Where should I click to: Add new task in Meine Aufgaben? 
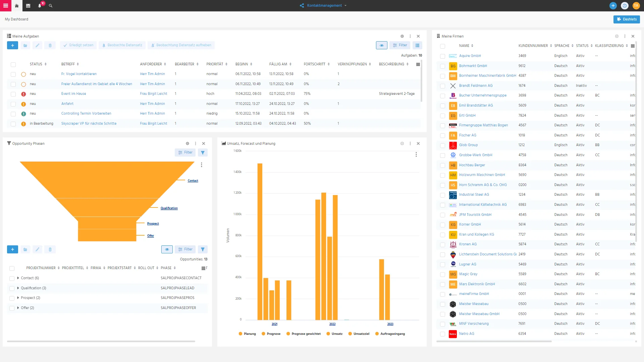[x=12, y=45]
